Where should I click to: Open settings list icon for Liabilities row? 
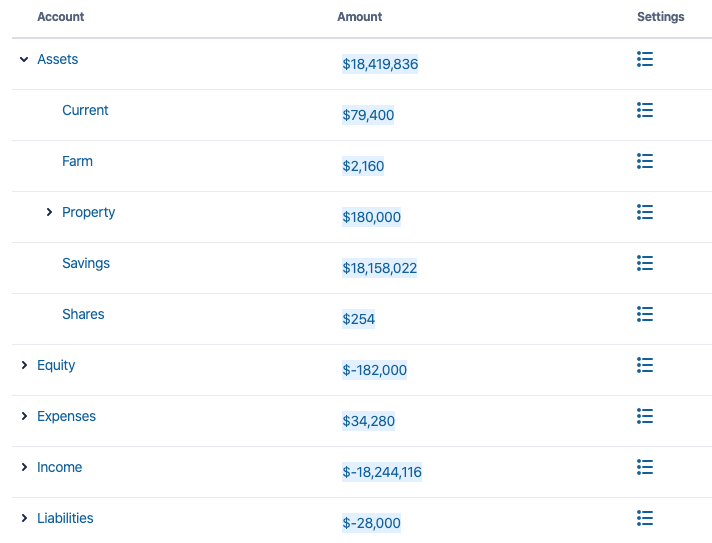pyautogui.click(x=645, y=519)
